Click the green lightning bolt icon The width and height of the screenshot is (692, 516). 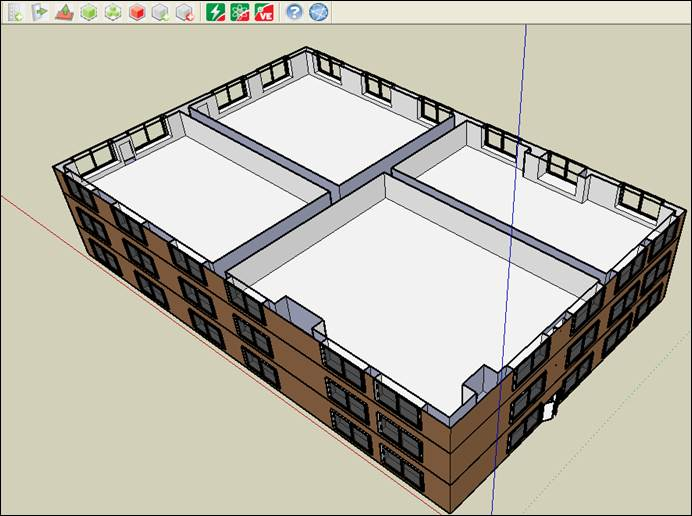pos(216,13)
